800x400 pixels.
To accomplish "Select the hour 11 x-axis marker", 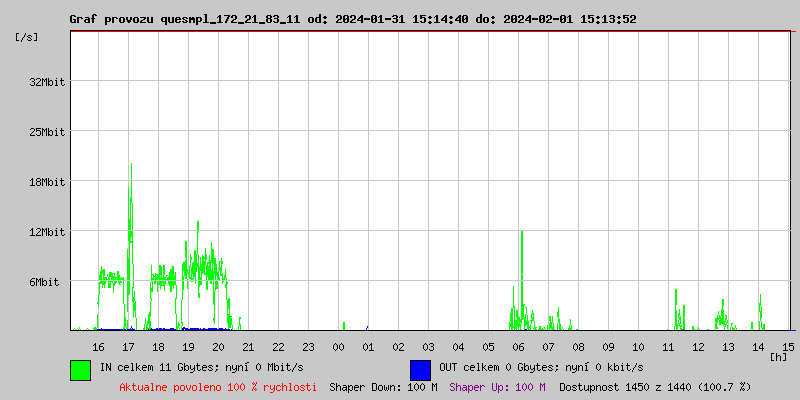I will pos(668,346).
